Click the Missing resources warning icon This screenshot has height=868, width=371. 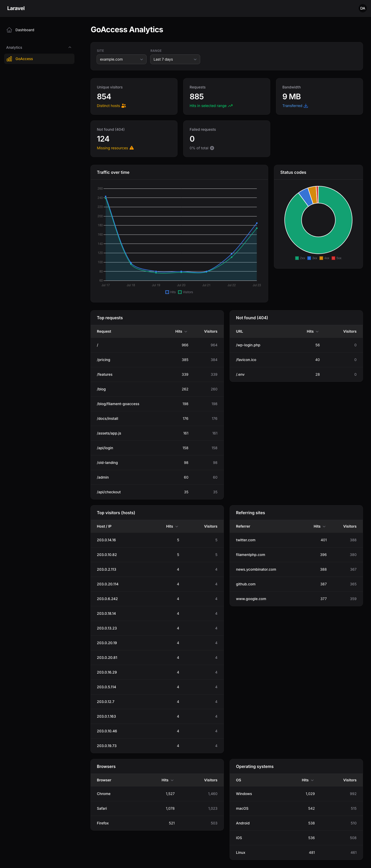coord(132,148)
